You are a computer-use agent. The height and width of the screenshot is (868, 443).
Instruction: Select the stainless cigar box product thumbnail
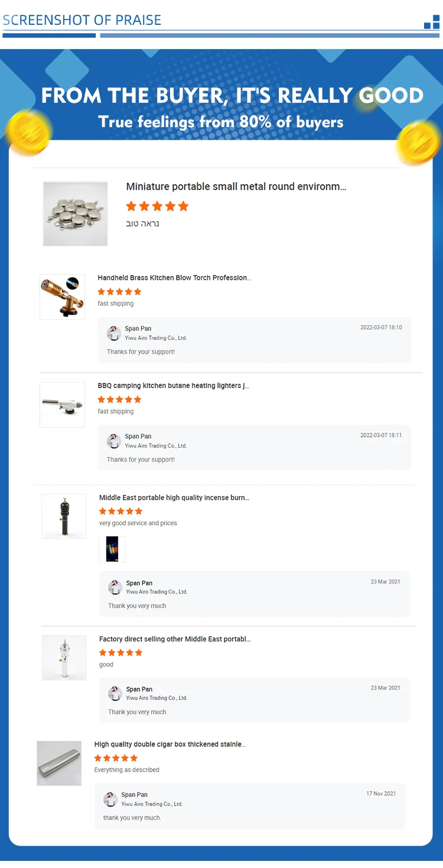point(59,763)
